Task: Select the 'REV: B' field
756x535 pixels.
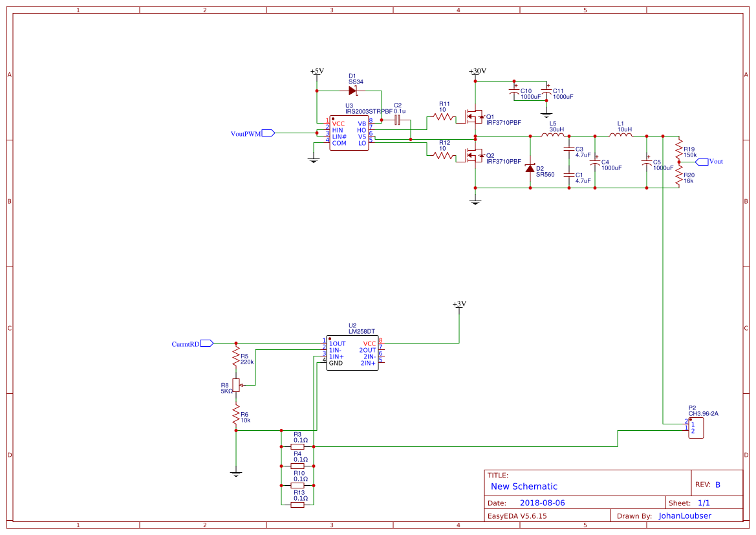Action: click(707, 485)
